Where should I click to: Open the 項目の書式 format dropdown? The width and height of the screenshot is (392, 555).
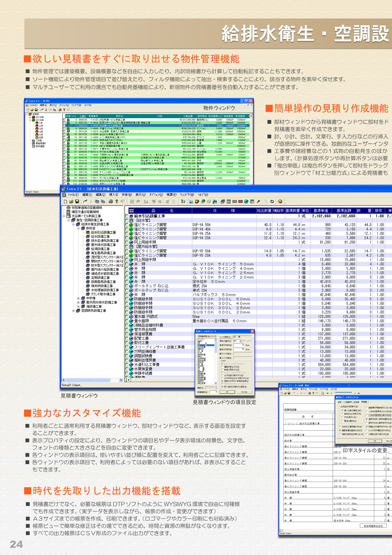[x=241, y=341]
